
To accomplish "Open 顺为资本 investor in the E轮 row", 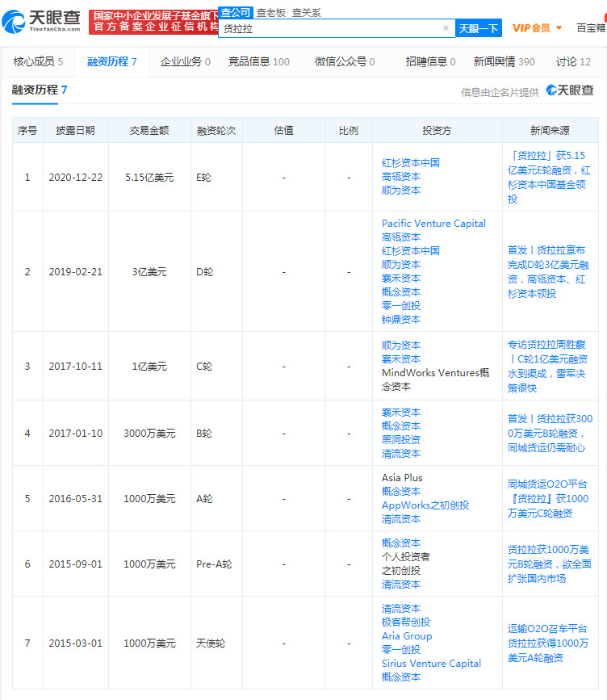I will pyautogui.click(x=401, y=191).
